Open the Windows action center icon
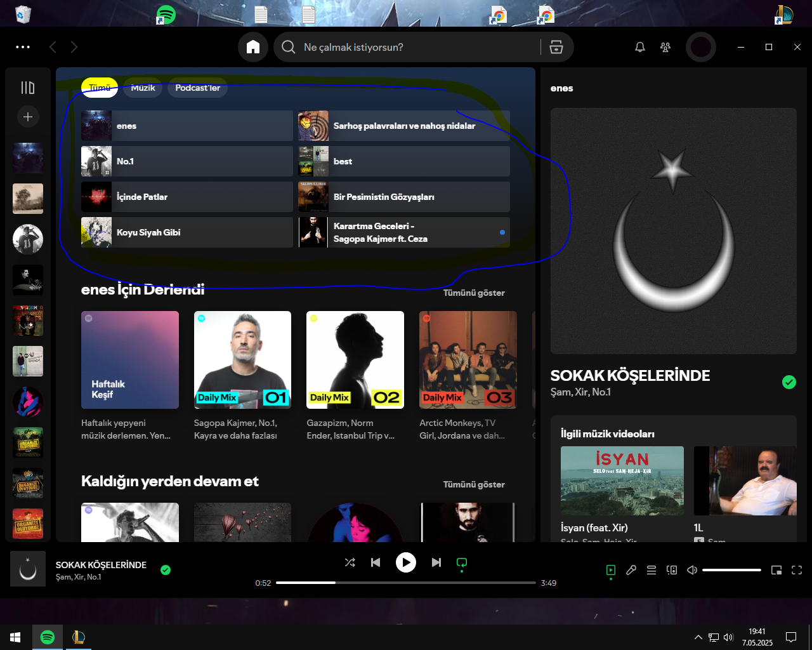This screenshot has width=812, height=650. tap(791, 637)
